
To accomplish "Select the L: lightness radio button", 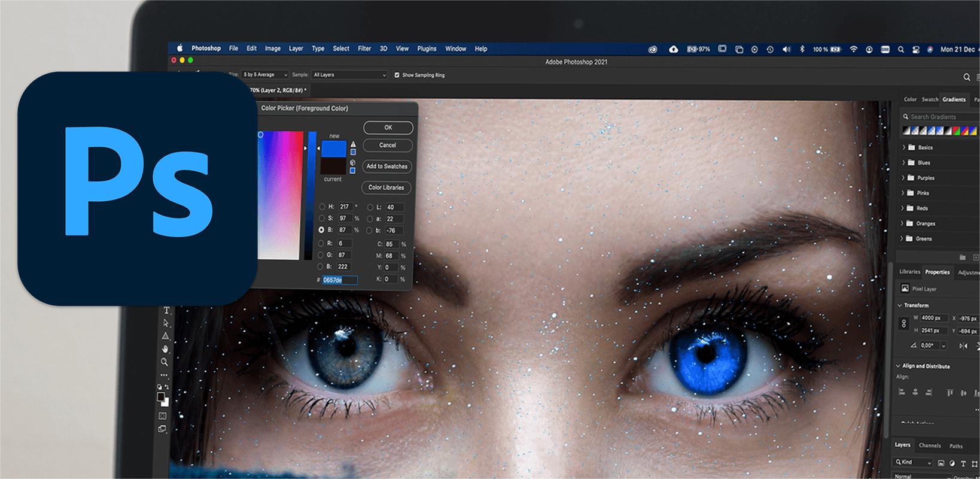I will click(370, 207).
